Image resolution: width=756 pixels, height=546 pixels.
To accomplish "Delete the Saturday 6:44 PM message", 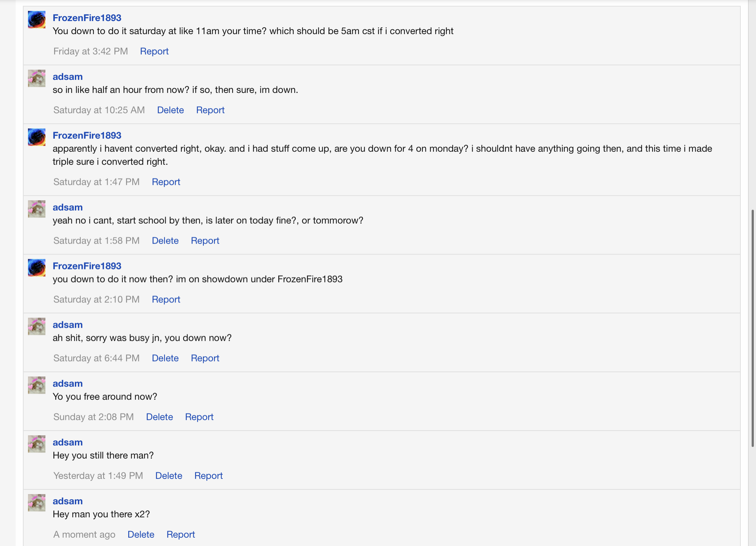I will tap(165, 358).
